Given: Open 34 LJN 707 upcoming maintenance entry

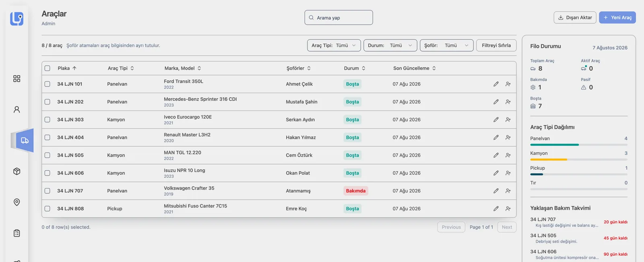Looking at the screenshot, I should (579, 222).
